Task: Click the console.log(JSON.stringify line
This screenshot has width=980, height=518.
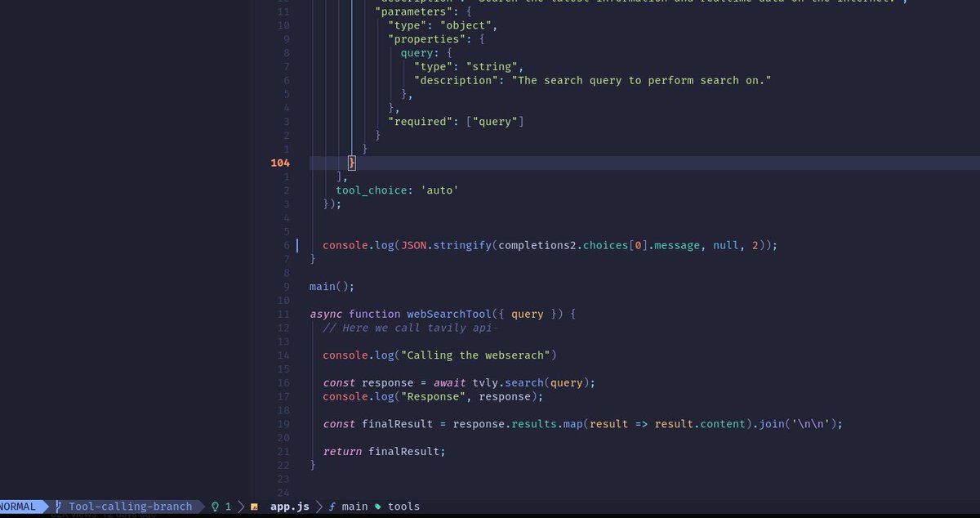Action: (x=550, y=245)
